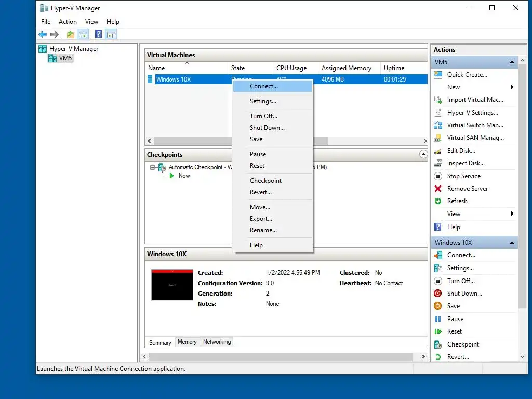The width and height of the screenshot is (532, 399).
Task: Collapse the VM5 actions section header
Action: click(512, 62)
